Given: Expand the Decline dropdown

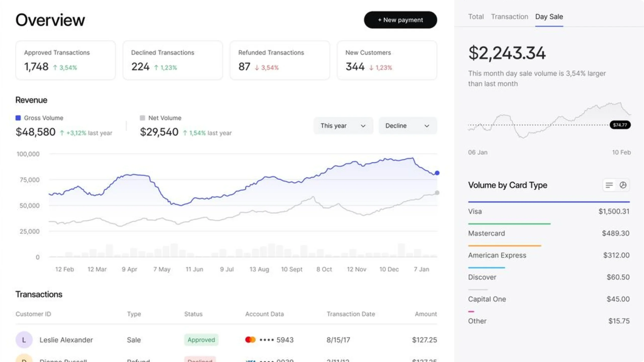Looking at the screenshot, I should (x=408, y=126).
